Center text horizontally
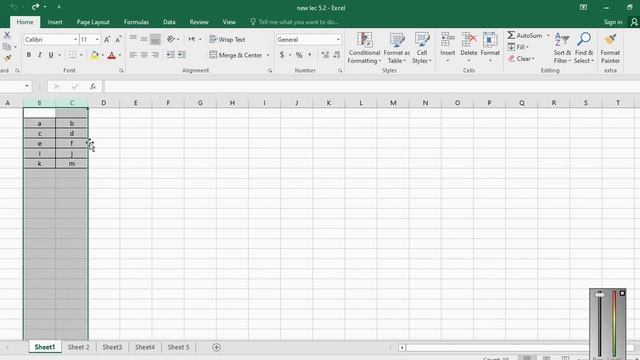 144,55
